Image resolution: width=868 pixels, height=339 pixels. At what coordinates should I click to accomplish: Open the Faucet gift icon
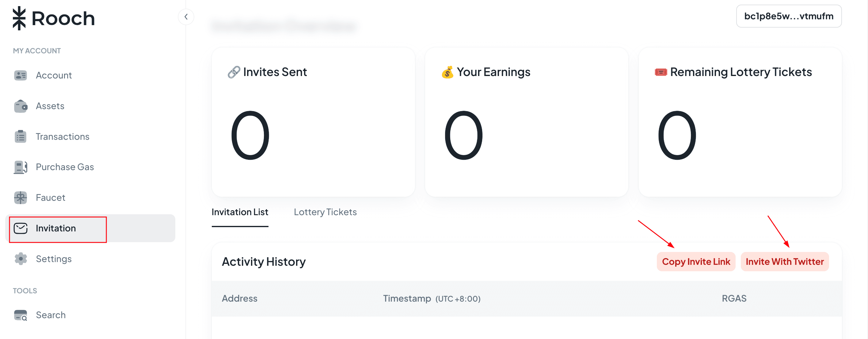[21, 197]
